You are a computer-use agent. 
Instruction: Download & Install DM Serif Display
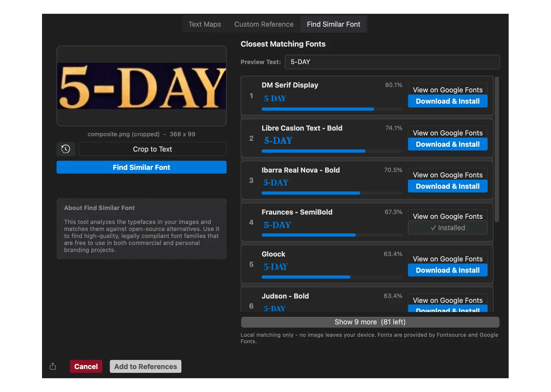click(x=448, y=101)
